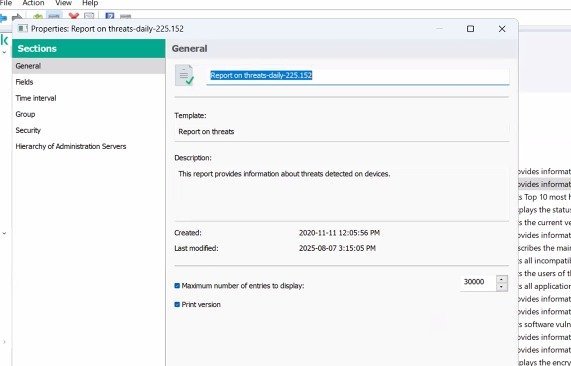This screenshot has width=571, height=366.
Task: Toggle the Print version checkbox
Action: click(x=177, y=304)
